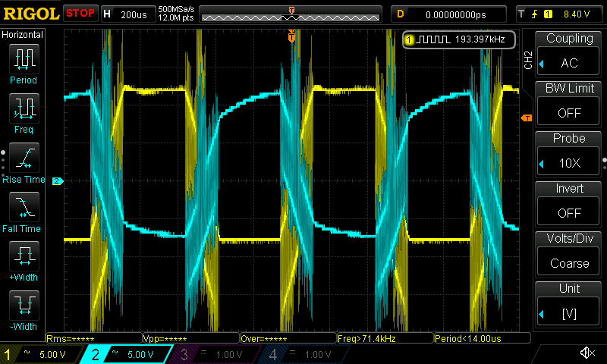
Task: Click the waveform memory position bar
Action: click(x=291, y=14)
